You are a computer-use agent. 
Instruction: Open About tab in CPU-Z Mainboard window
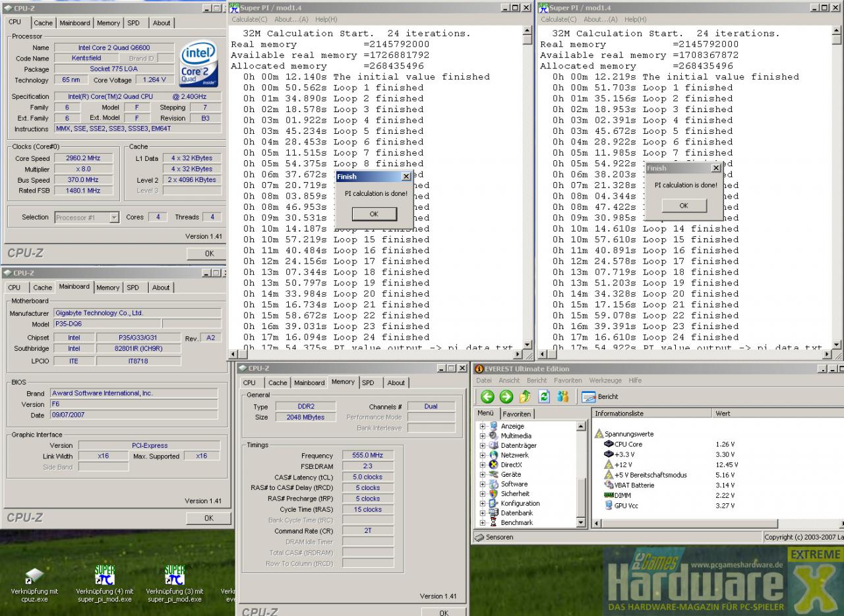point(161,288)
